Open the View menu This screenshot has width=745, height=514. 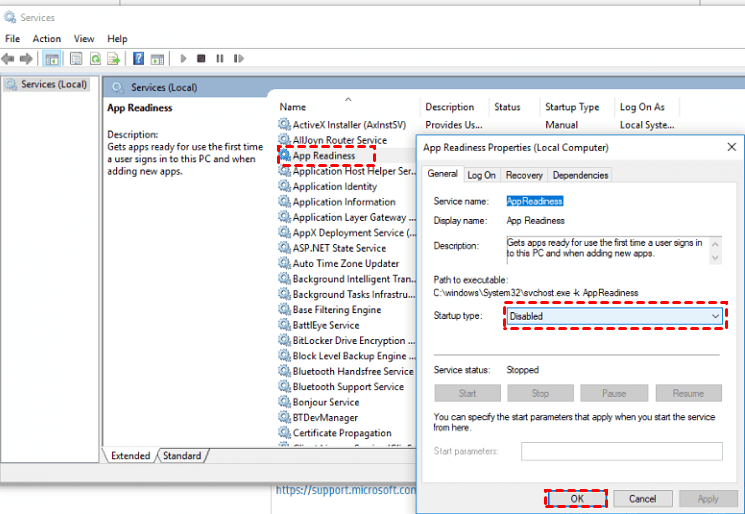pyautogui.click(x=84, y=38)
